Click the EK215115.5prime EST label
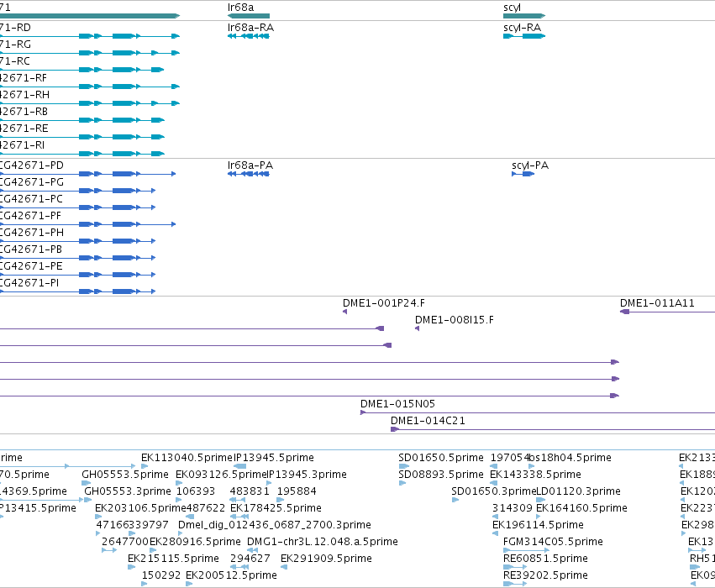 173,559
